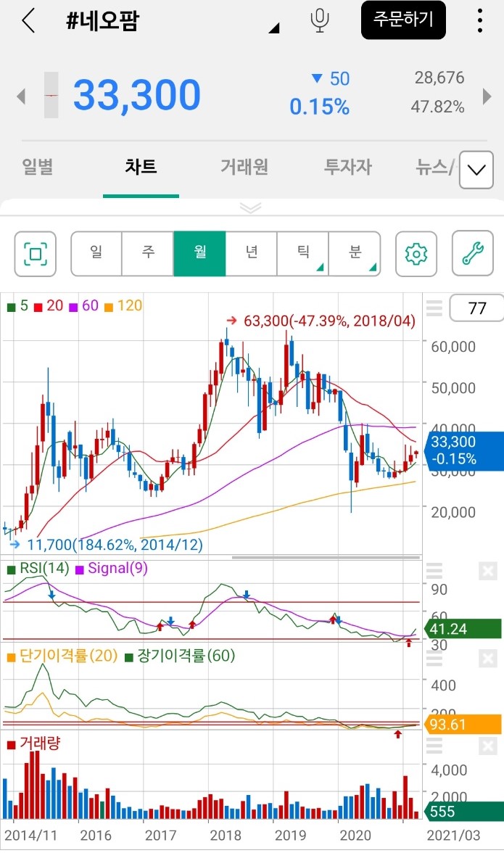This screenshot has width=504, height=853.
Task: Tap the 20 moving average legend
Action: pos(49,306)
